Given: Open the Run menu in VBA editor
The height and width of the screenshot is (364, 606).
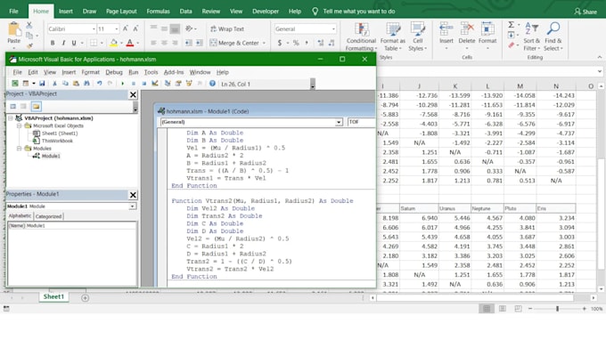Looking at the screenshot, I should tap(134, 72).
